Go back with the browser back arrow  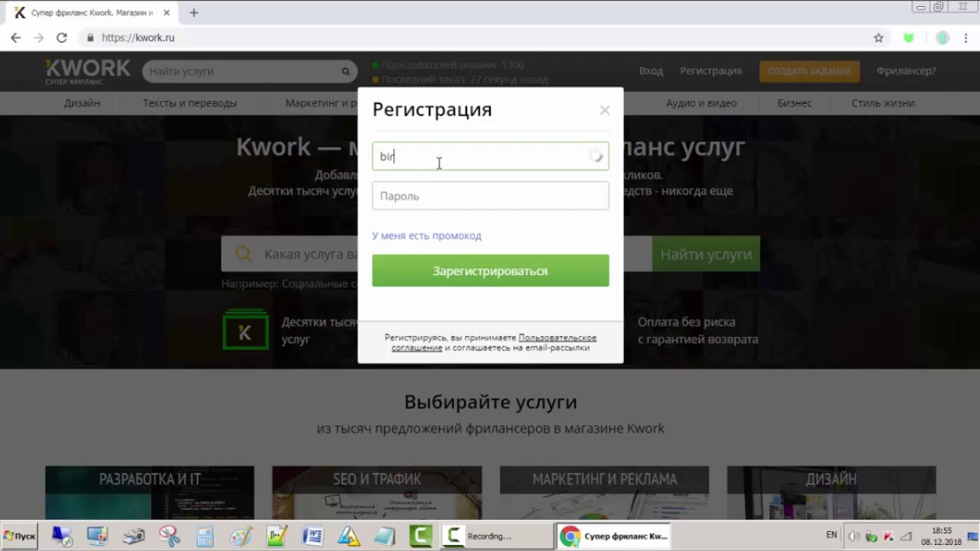pyautogui.click(x=16, y=37)
